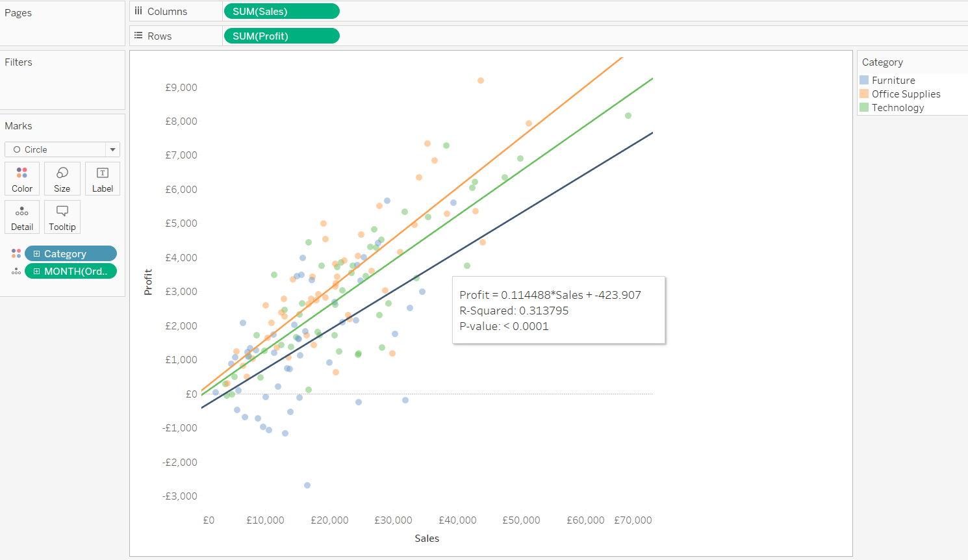Select the SUM(Profit) pill on Rows

tap(281, 36)
